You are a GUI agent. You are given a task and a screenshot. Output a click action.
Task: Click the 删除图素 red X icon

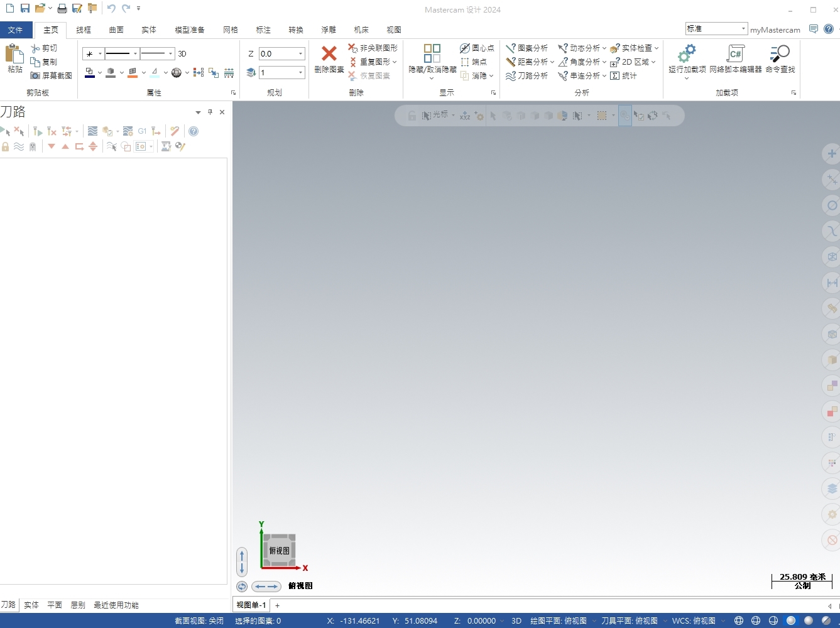[x=329, y=53]
